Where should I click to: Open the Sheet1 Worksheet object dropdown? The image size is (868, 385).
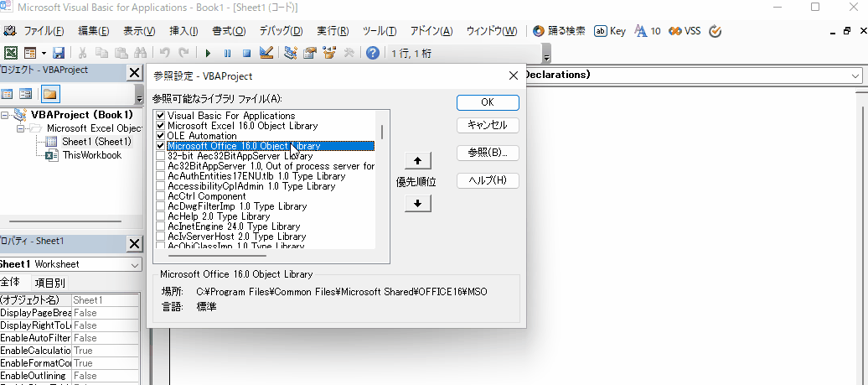(x=135, y=265)
